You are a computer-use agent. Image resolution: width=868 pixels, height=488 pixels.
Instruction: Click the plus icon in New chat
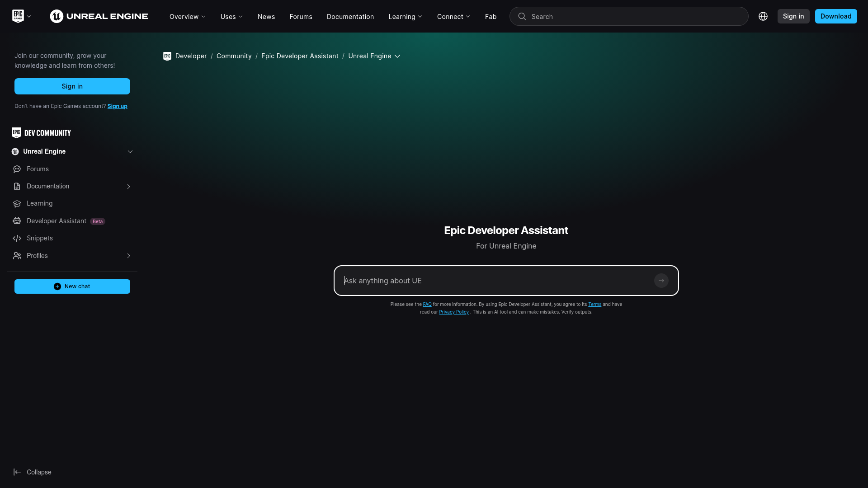57,286
